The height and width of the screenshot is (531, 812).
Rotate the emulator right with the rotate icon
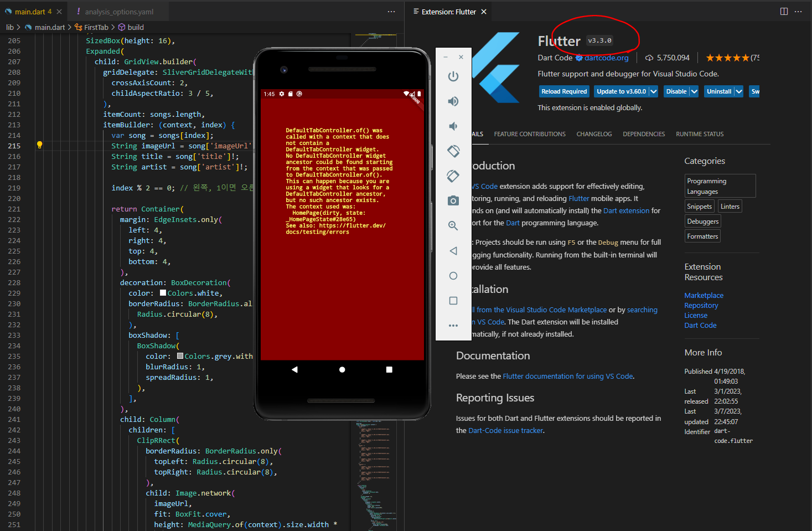[x=453, y=176]
